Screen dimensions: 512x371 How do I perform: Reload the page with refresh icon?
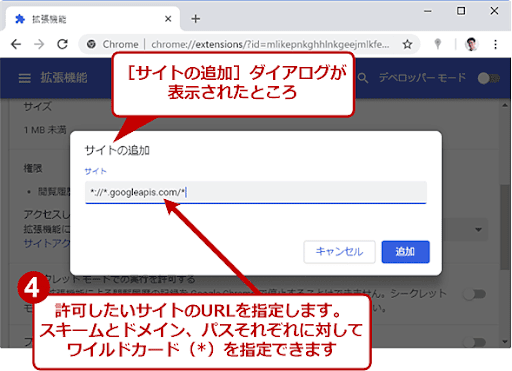point(62,44)
